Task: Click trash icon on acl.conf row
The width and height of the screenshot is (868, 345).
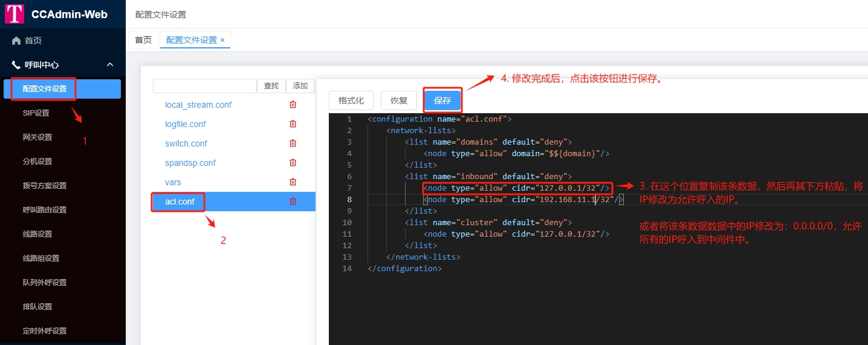Action: (x=293, y=202)
